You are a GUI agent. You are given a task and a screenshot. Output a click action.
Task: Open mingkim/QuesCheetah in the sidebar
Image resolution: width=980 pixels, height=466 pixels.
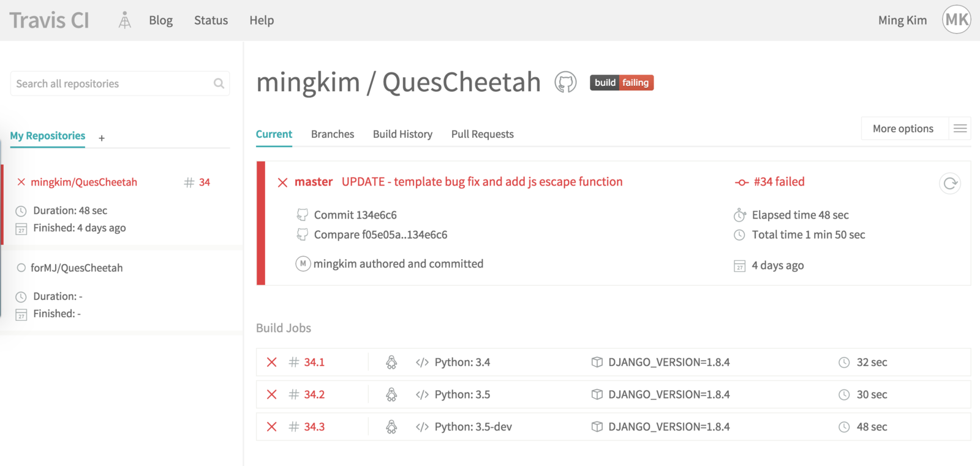coord(84,182)
